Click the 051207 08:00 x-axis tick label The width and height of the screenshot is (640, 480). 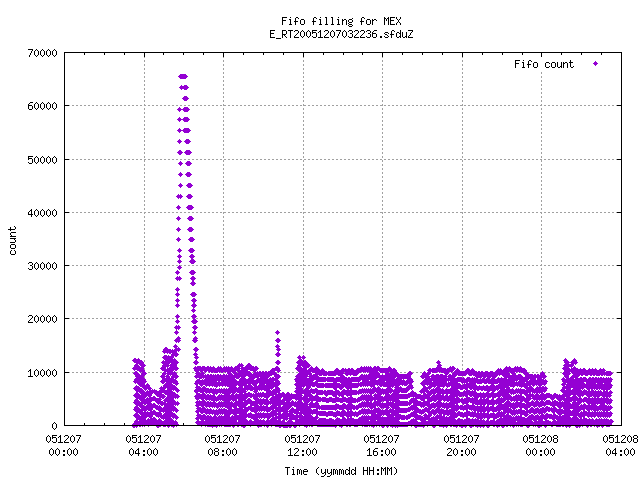click(222, 446)
